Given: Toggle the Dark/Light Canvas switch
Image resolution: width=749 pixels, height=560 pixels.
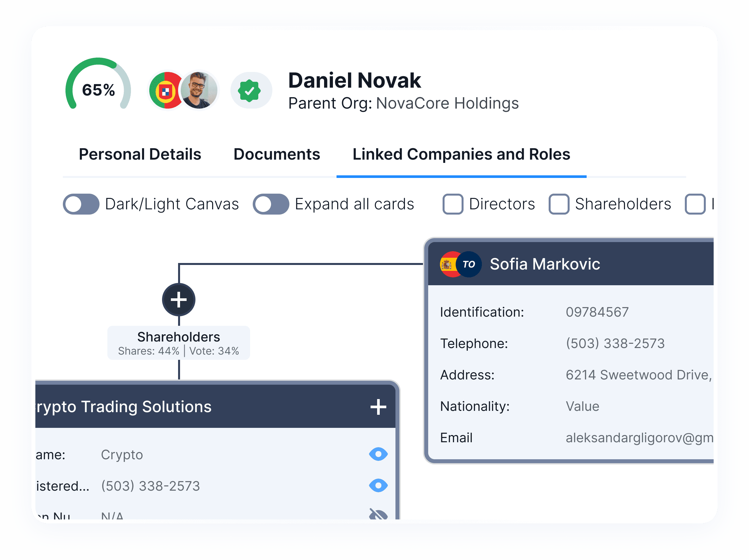Looking at the screenshot, I should click(81, 204).
